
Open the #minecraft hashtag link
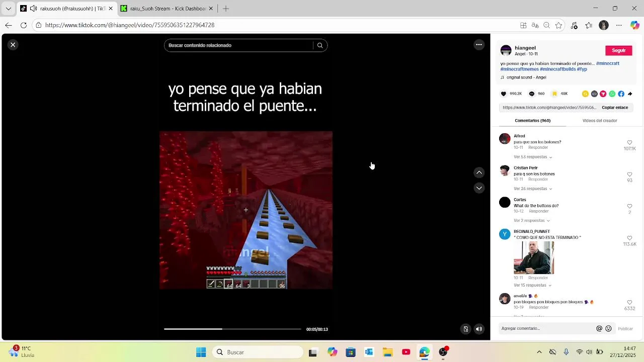608,63
